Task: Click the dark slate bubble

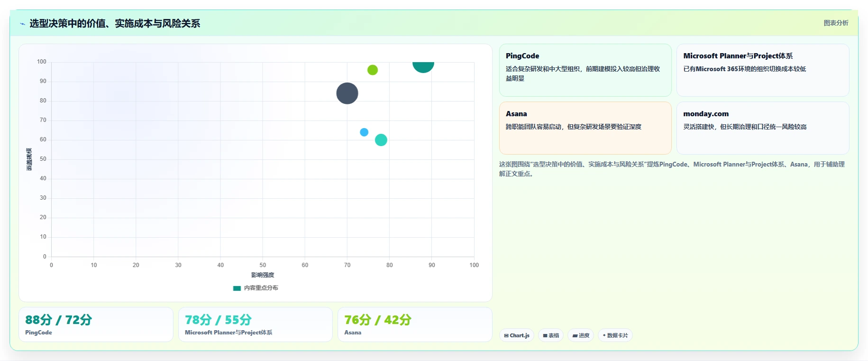Action: pos(347,93)
